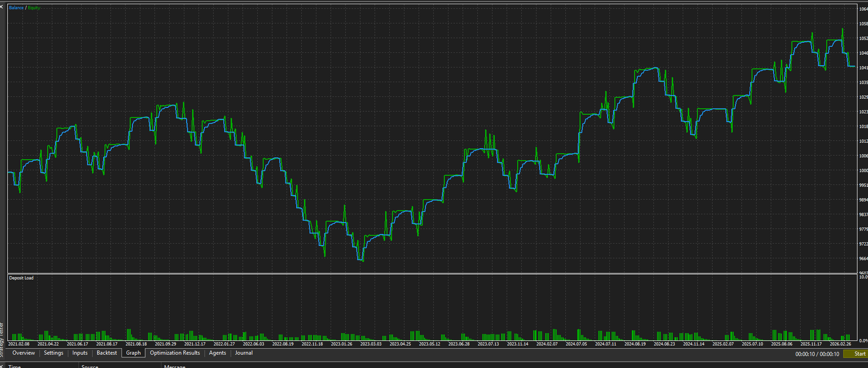Screen dimensions: 868x368
Task: Switch to the Agents tab
Action: (218, 353)
